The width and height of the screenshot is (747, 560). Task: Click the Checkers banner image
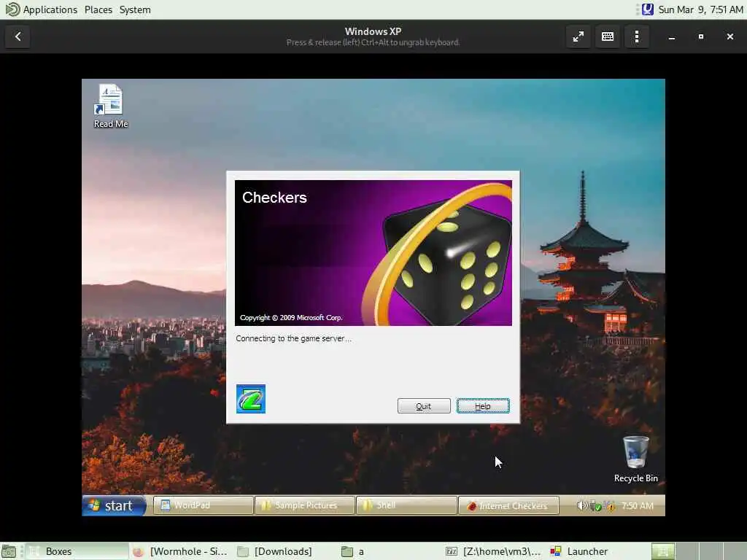(x=373, y=253)
